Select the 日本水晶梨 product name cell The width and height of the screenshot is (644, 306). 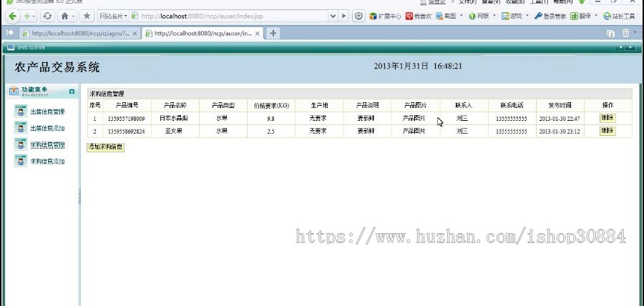point(174,119)
